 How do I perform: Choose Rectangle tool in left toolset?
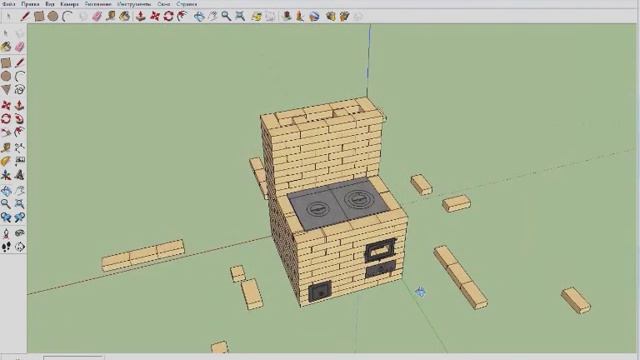6,63
